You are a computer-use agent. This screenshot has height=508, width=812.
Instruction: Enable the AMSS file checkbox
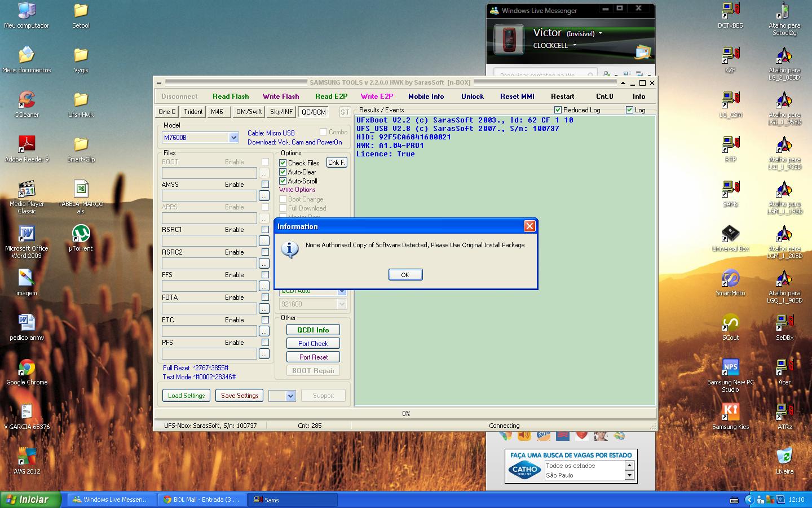265,185
